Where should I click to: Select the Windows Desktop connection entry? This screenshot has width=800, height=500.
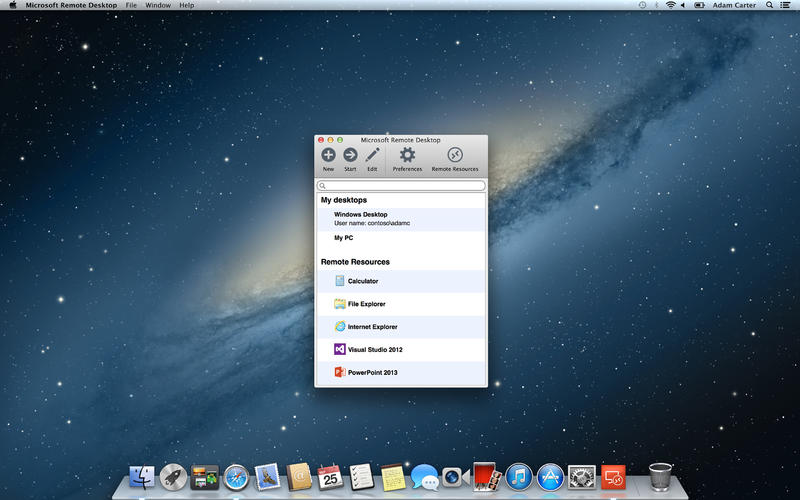click(400, 218)
